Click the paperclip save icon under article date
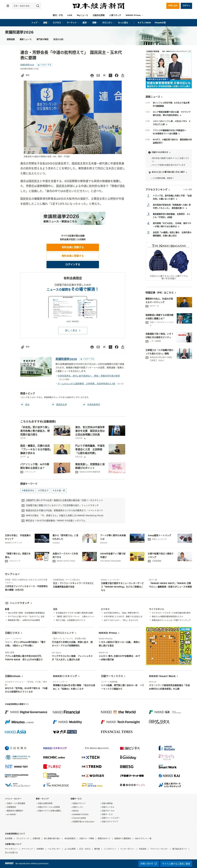This screenshot has height=868, width=197. (23, 75)
